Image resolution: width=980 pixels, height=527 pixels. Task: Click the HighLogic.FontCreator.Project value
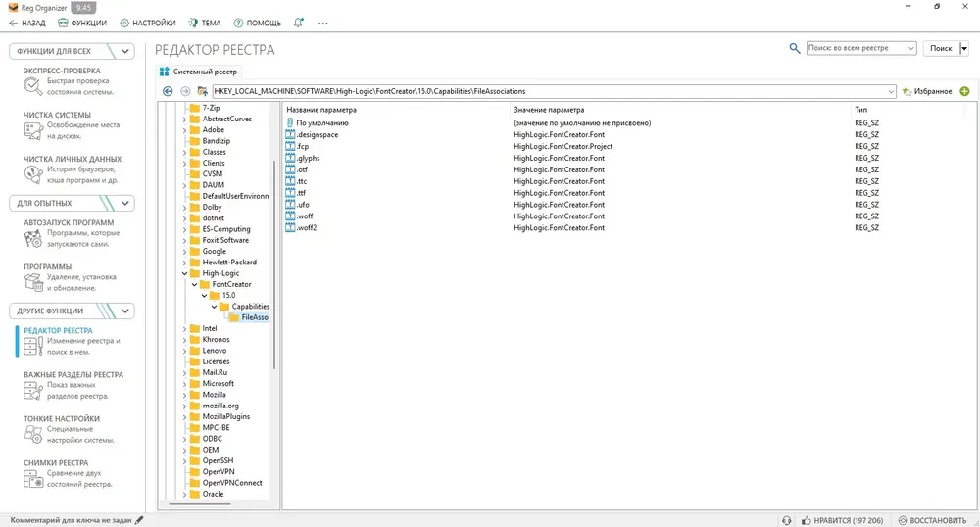click(563, 146)
